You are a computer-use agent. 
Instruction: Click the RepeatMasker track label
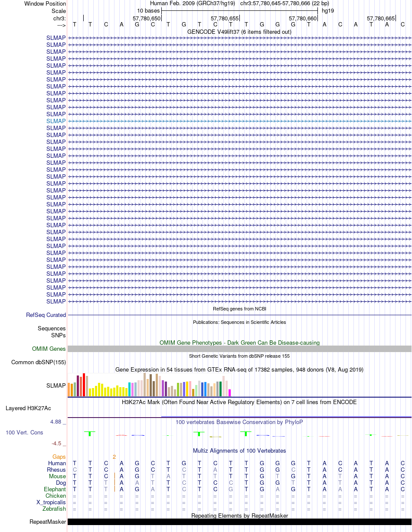[x=48, y=522]
